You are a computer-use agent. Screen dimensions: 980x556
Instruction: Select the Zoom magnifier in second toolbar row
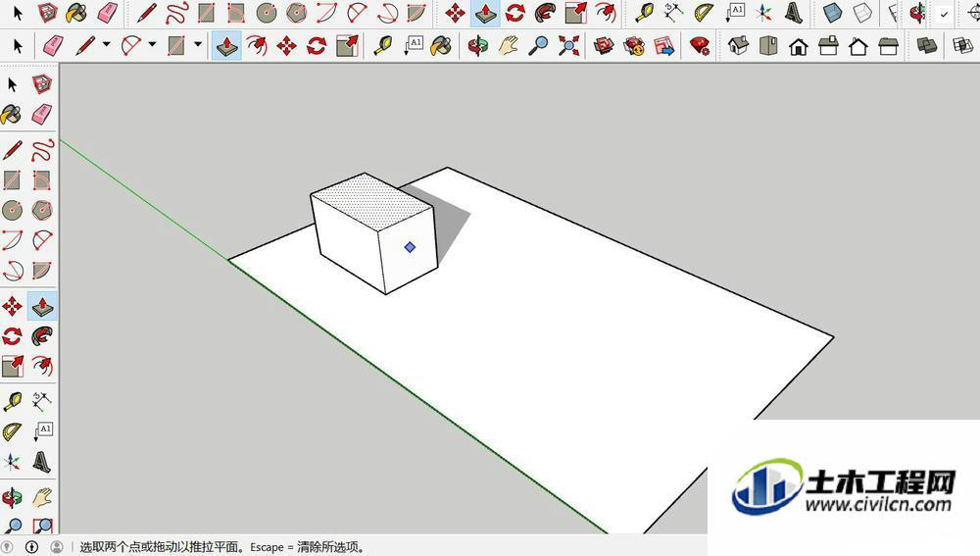pos(538,46)
